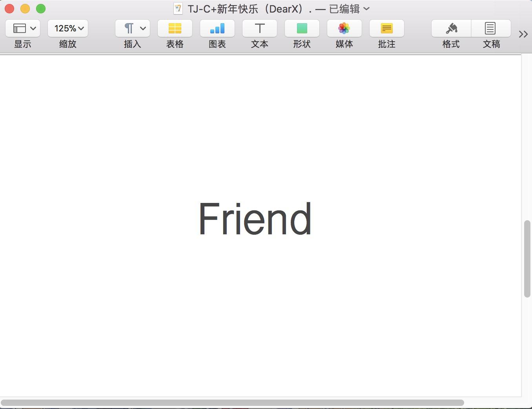Minimize the window with yellow button
The width and height of the screenshot is (532, 409).
[25, 9]
